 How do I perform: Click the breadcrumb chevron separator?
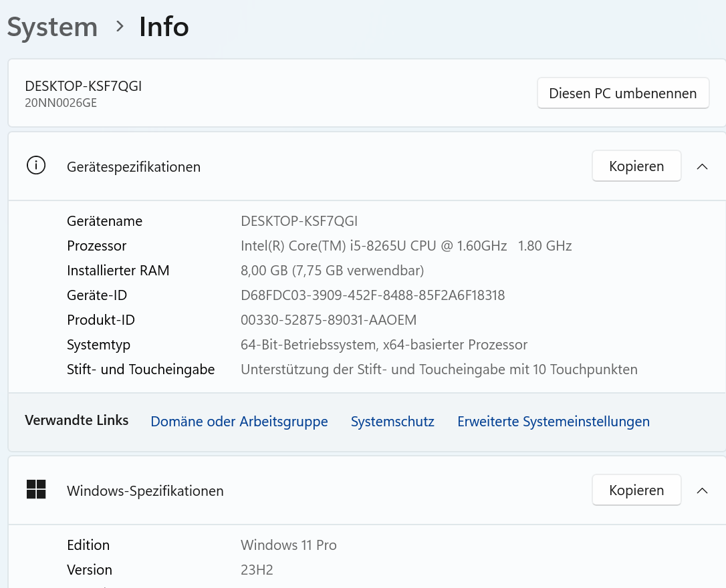coord(120,26)
